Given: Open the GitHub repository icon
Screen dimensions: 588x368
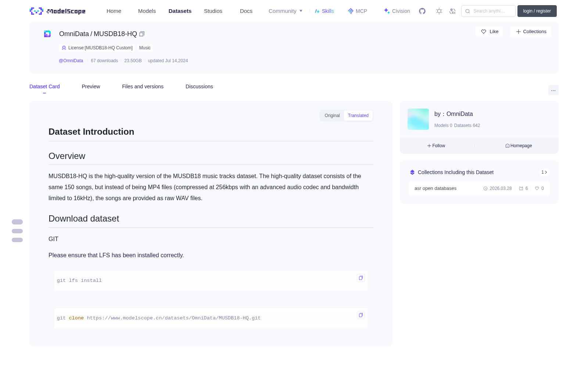Looking at the screenshot, I should click(x=422, y=11).
